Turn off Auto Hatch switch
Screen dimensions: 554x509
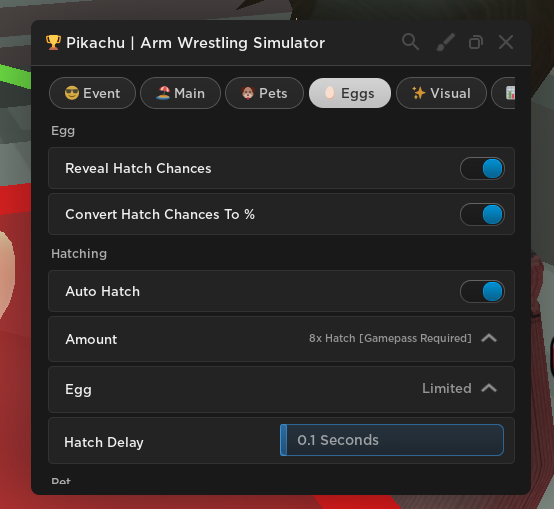pos(482,291)
